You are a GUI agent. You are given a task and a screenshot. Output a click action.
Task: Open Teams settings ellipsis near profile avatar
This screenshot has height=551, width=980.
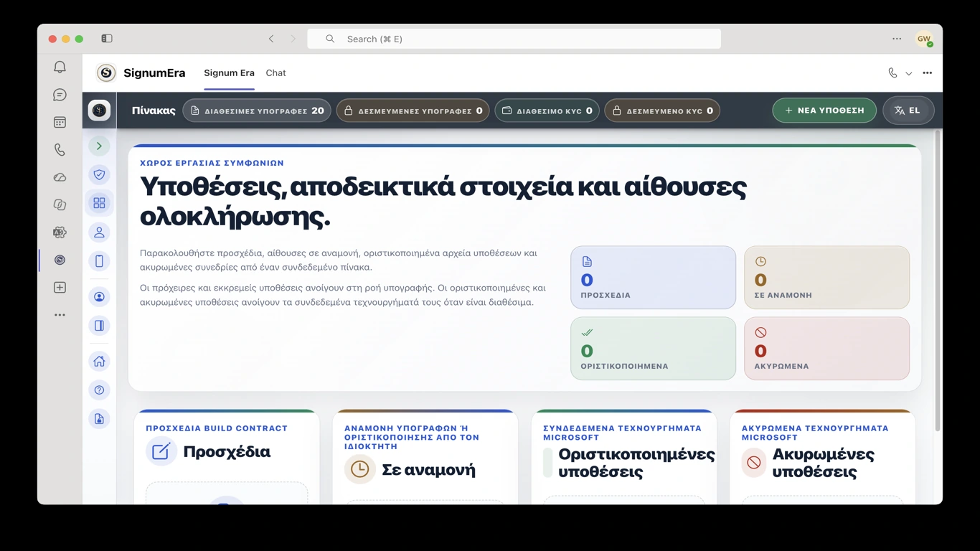click(x=897, y=39)
